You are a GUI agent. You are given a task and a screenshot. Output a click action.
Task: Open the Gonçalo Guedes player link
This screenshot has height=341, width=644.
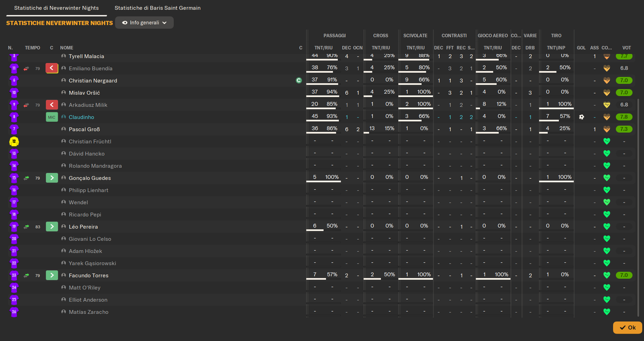coord(90,178)
